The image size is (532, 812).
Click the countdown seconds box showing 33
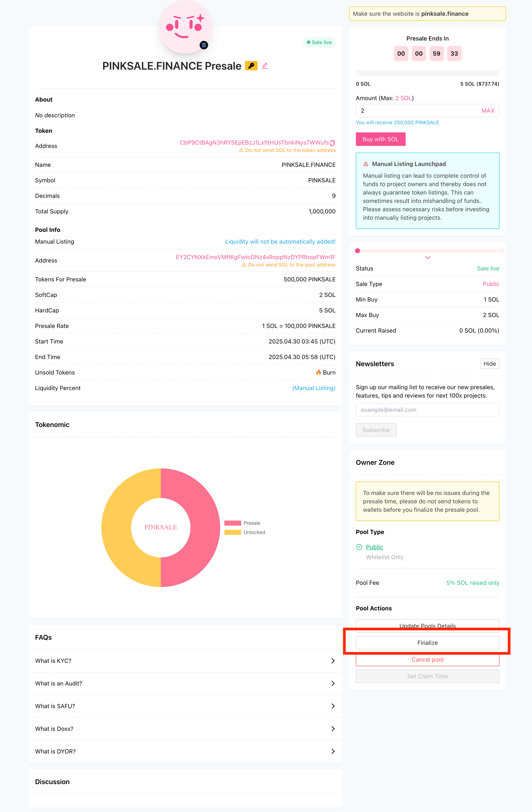click(x=454, y=54)
